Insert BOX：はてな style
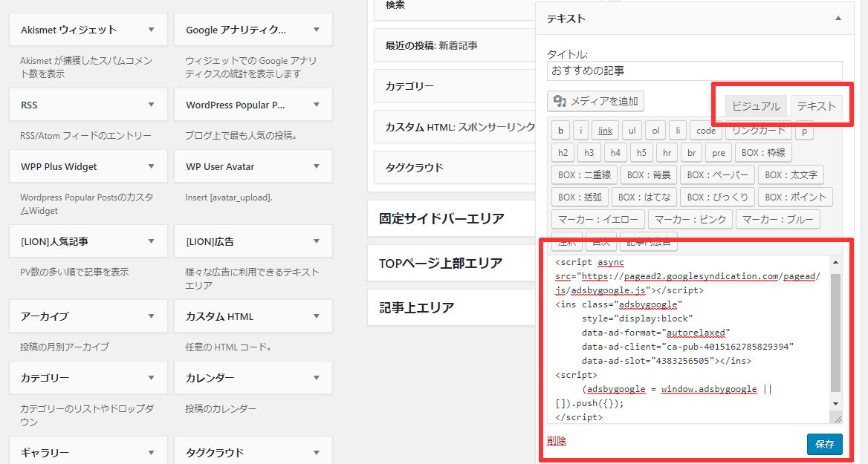Screen dimensions: 868x464 point(644,197)
